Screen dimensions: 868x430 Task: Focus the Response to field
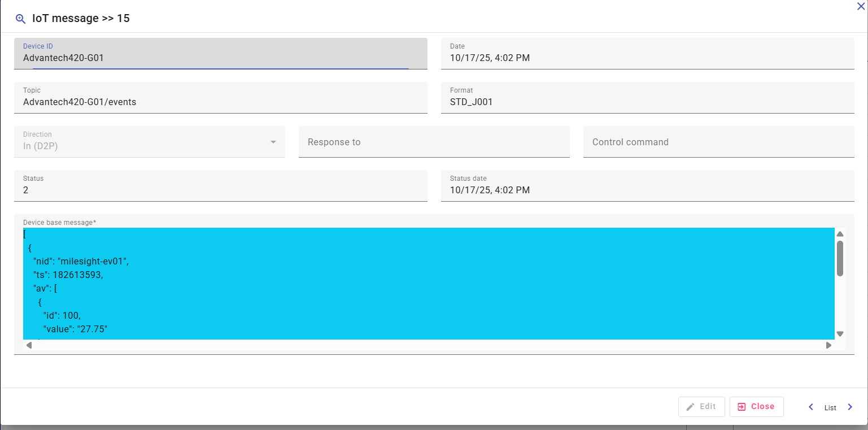pos(434,142)
